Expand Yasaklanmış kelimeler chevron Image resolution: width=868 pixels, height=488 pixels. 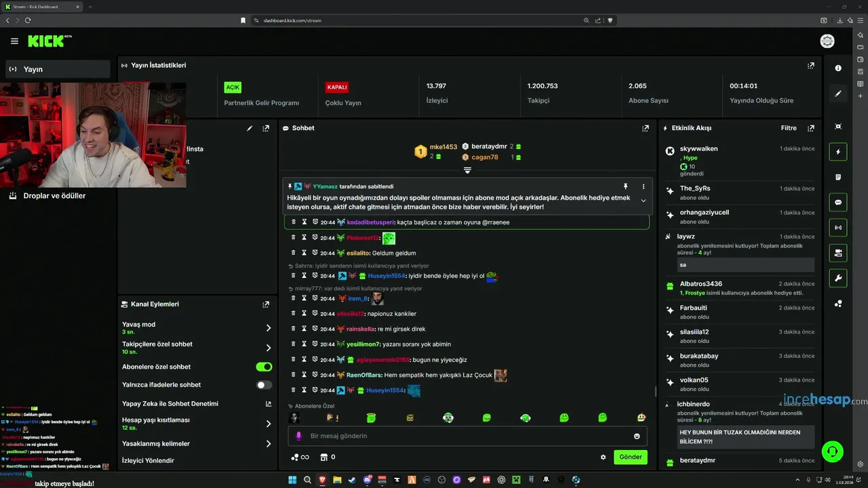pos(269,444)
